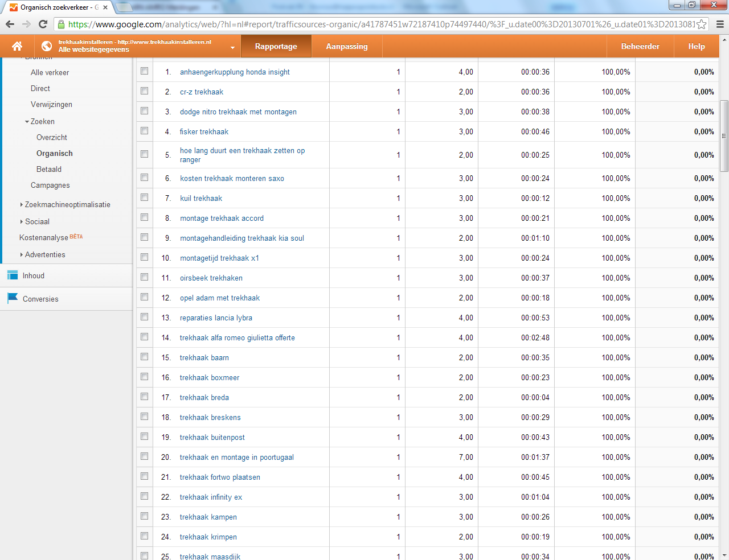Open Verwijzingen in sidebar

51,105
